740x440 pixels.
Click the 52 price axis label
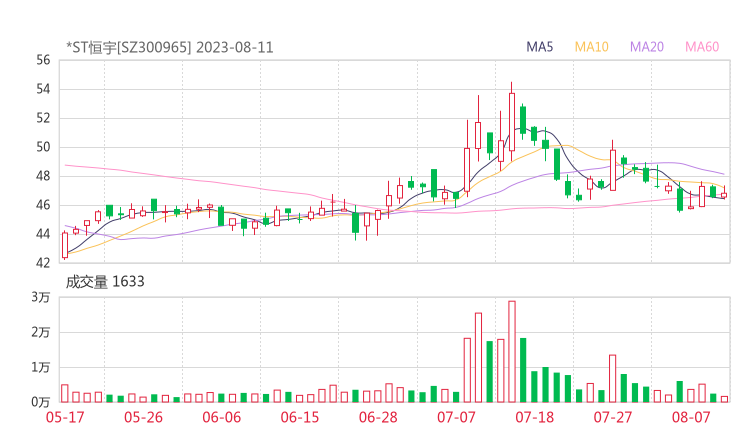(43, 118)
